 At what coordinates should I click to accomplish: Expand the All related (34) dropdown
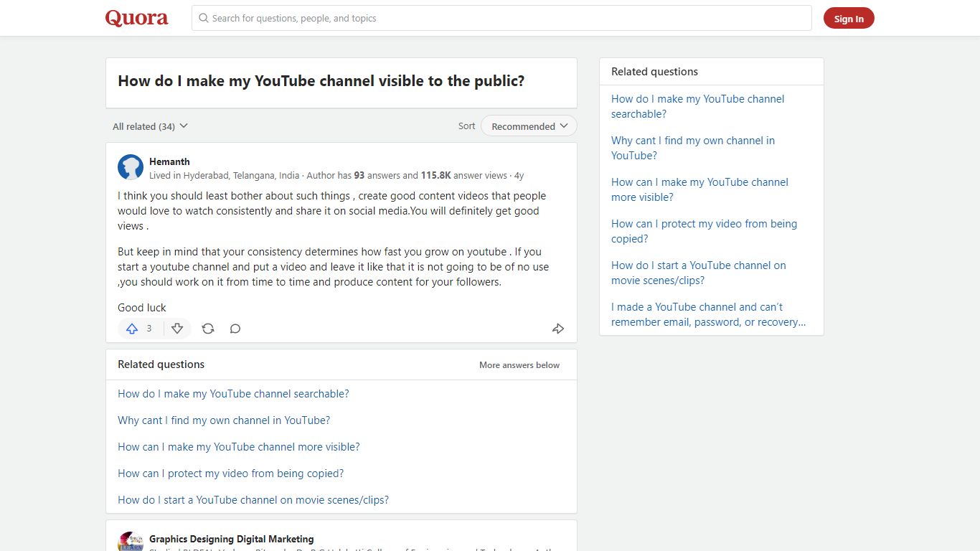(x=150, y=126)
